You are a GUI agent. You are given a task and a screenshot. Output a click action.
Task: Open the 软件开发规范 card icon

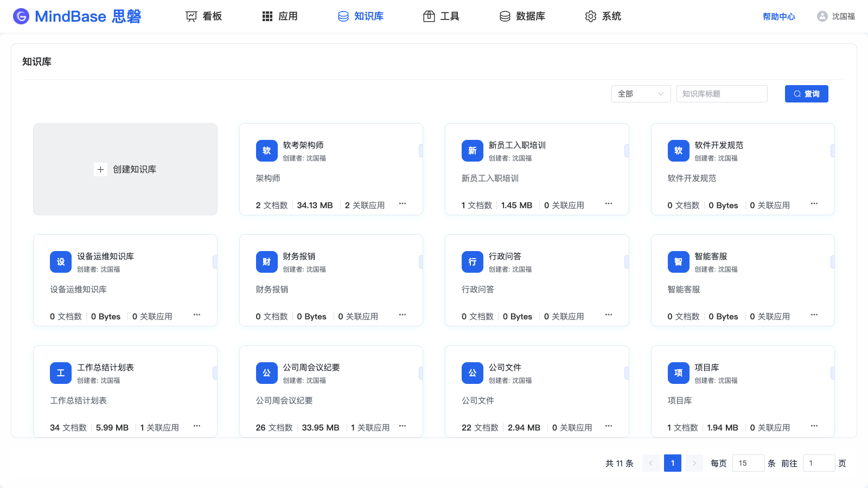[x=679, y=151]
